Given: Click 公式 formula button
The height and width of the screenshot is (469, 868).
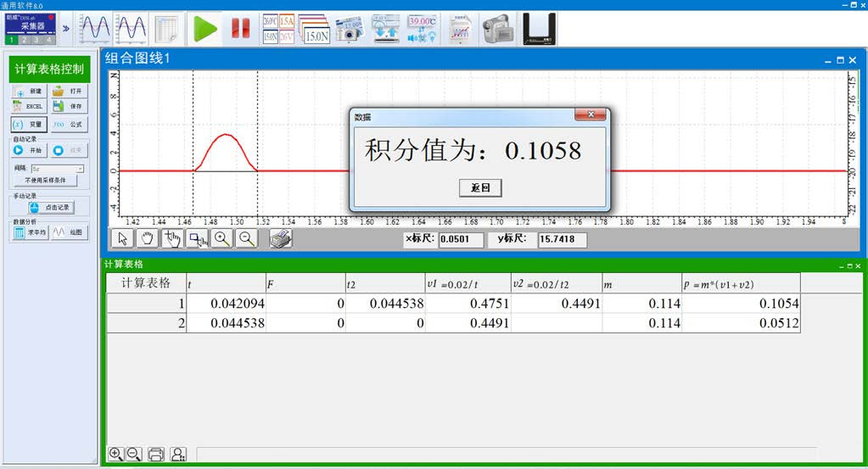Looking at the screenshot, I should (69, 125).
